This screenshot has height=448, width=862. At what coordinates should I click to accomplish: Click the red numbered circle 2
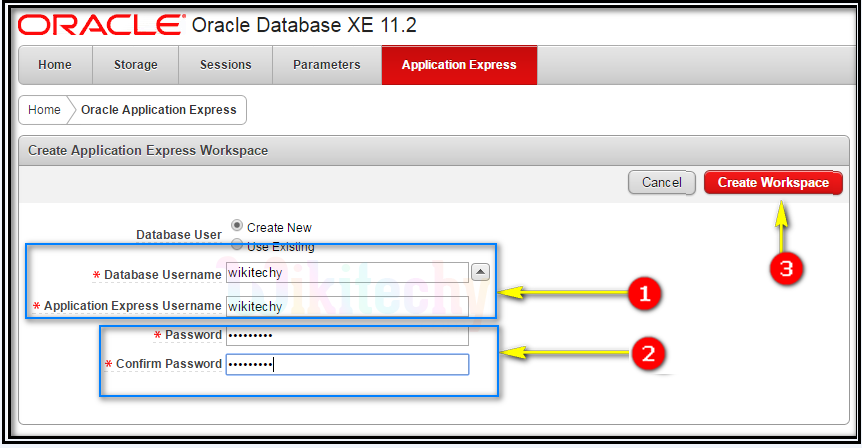(x=647, y=351)
